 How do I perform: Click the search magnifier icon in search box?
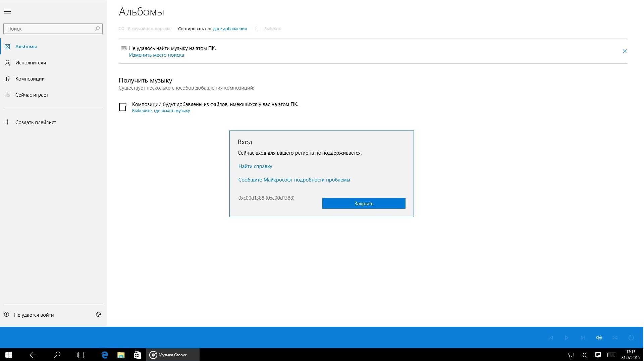(97, 29)
